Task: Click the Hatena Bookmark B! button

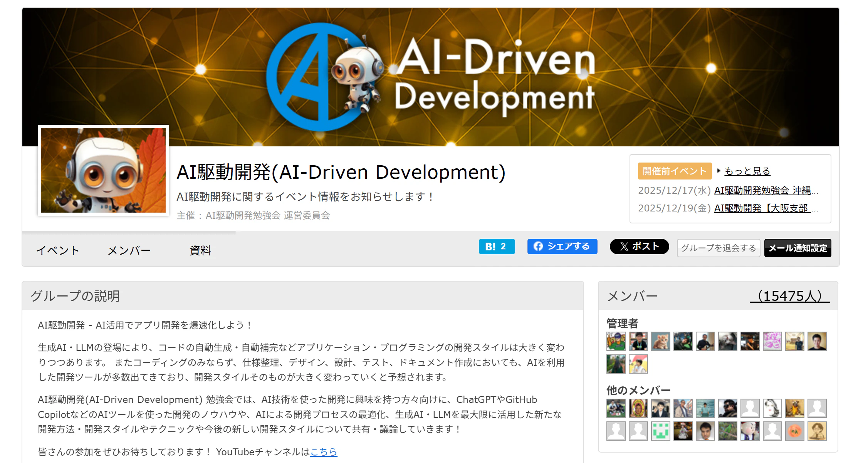Action: pyautogui.click(x=496, y=247)
